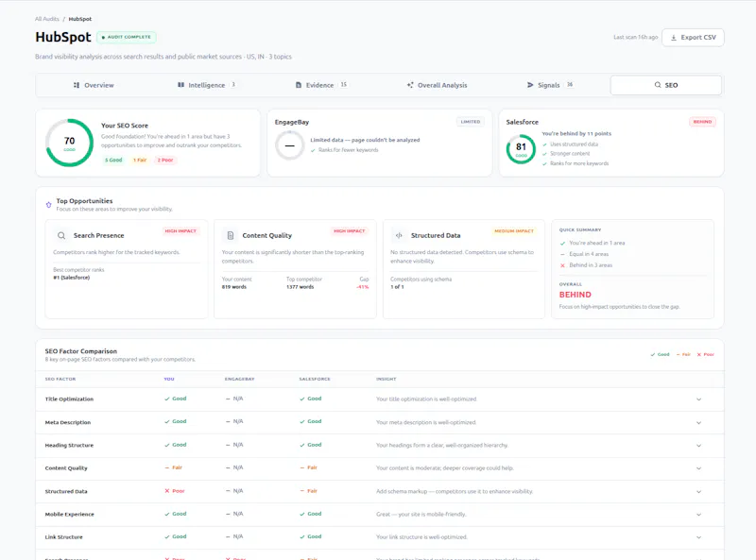The height and width of the screenshot is (560, 756).
Task: Open the Evidence tab
Action: pyautogui.click(x=320, y=85)
